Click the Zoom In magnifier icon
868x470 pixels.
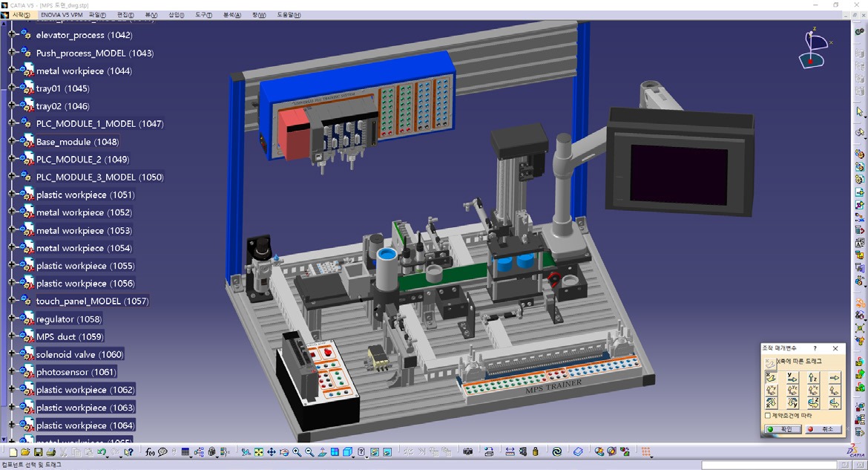click(x=297, y=452)
